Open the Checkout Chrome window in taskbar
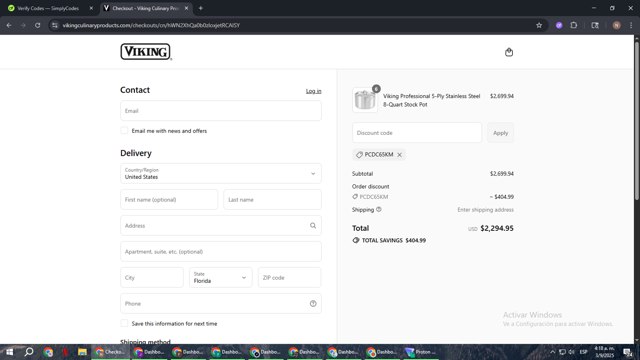The image size is (640, 360). 110,352
